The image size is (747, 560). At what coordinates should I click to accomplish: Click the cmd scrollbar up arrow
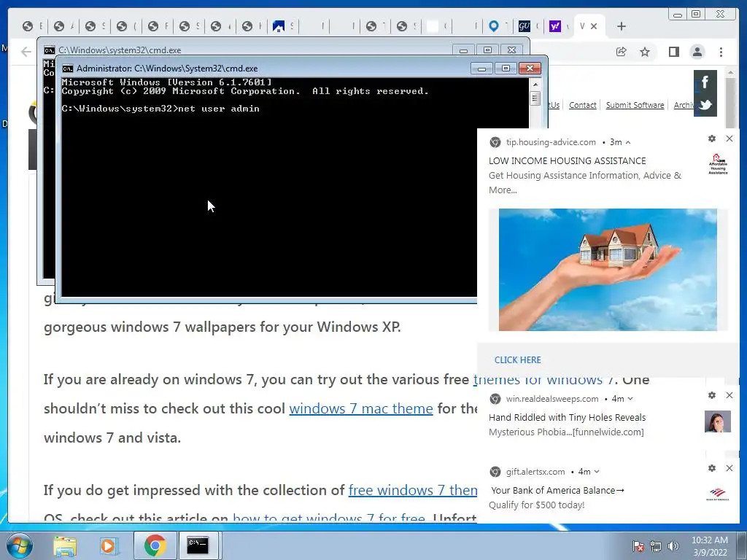point(535,85)
